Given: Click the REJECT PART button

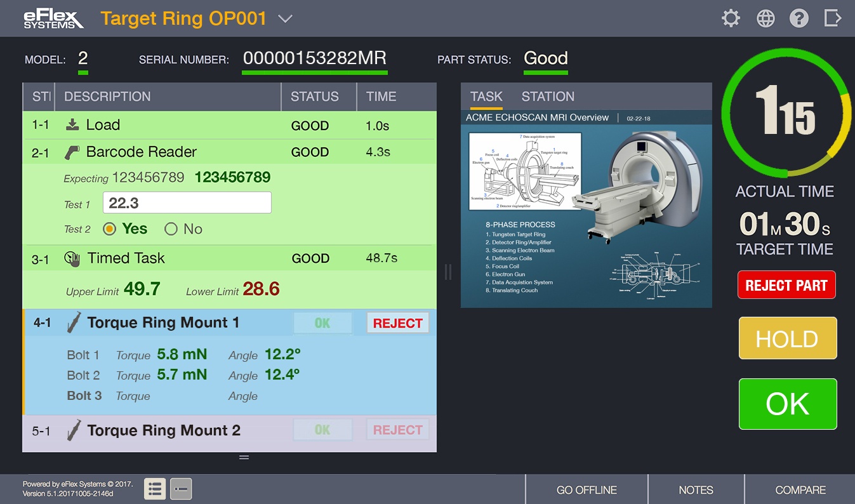Looking at the screenshot, I should (x=786, y=285).
